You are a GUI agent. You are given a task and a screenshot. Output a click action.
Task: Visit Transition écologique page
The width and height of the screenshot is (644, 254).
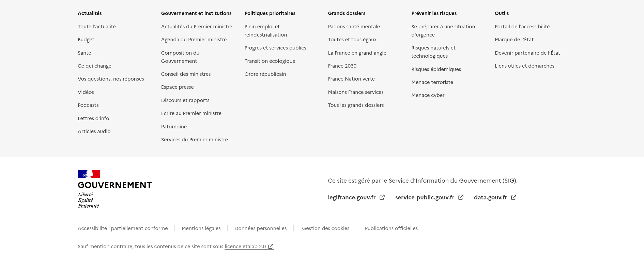(270, 61)
